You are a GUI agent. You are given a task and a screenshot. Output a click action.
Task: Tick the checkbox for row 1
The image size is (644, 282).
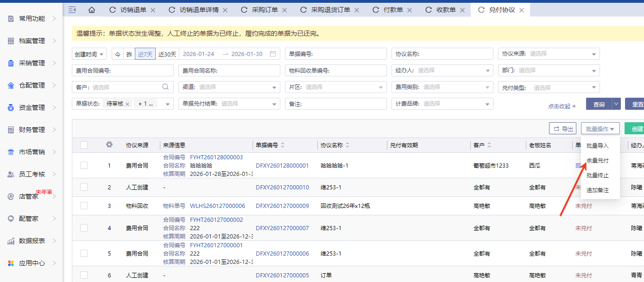(x=84, y=165)
